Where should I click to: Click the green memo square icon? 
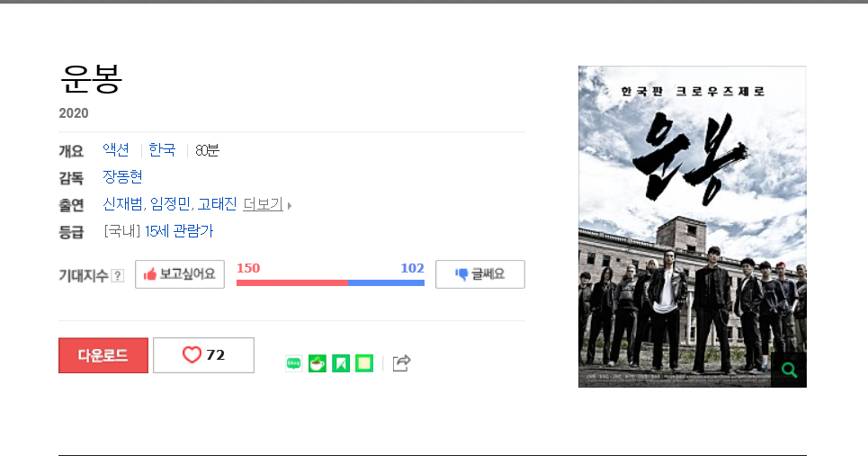click(364, 363)
